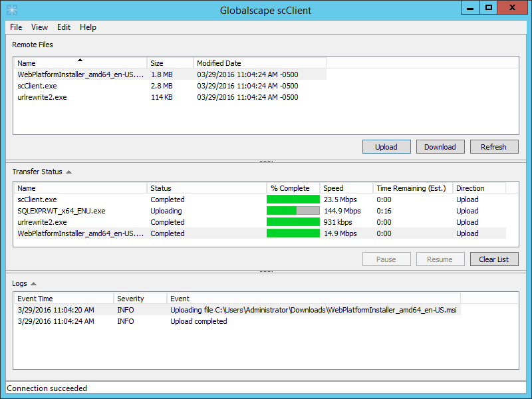Click the 14.9 Mbps speed value

[x=340, y=233]
